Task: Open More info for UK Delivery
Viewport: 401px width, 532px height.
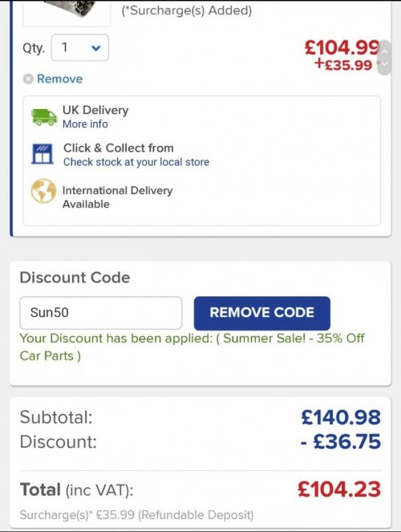Action: pos(85,124)
